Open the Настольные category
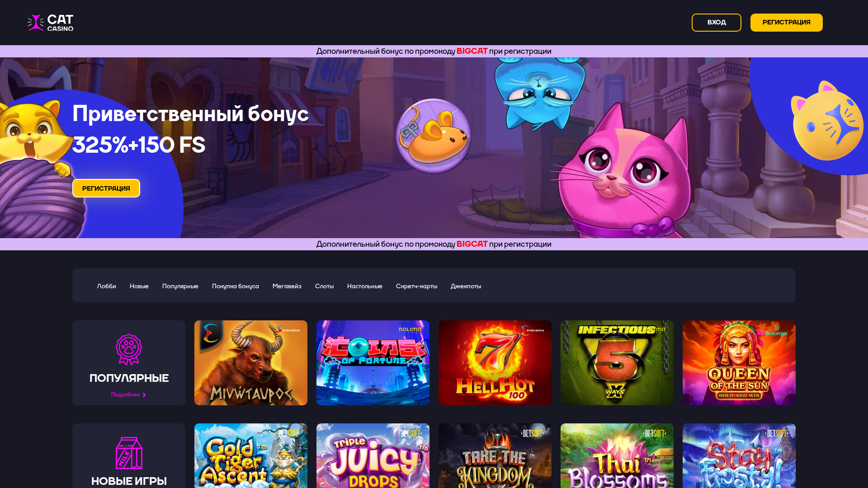Image resolution: width=868 pixels, height=488 pixels. coord(365,286)
